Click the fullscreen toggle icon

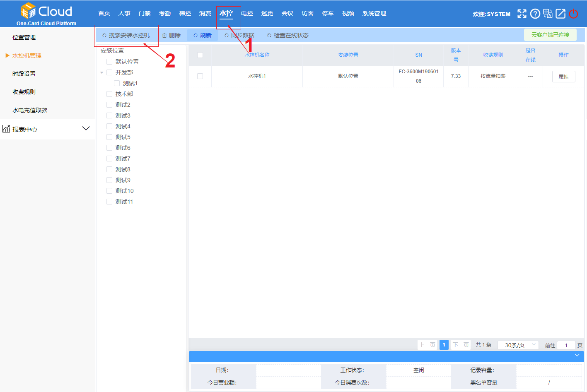(522, 14)
